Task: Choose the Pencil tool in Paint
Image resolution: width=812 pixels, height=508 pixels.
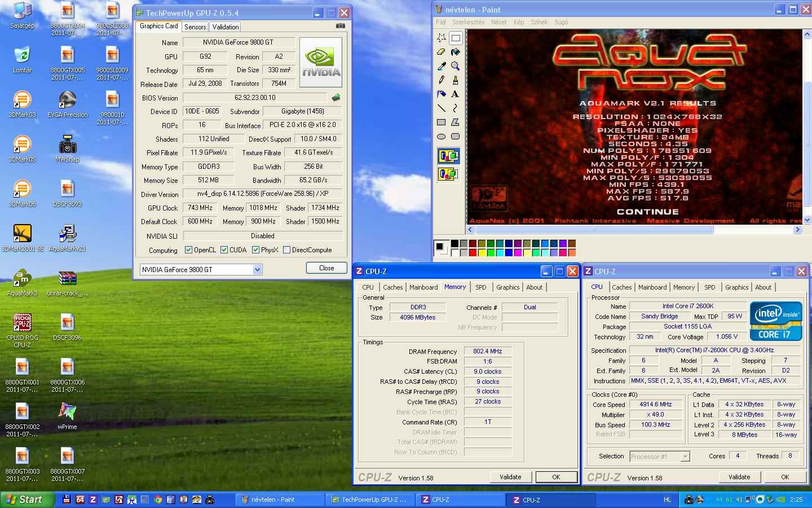Action: [x=442, y=80]
